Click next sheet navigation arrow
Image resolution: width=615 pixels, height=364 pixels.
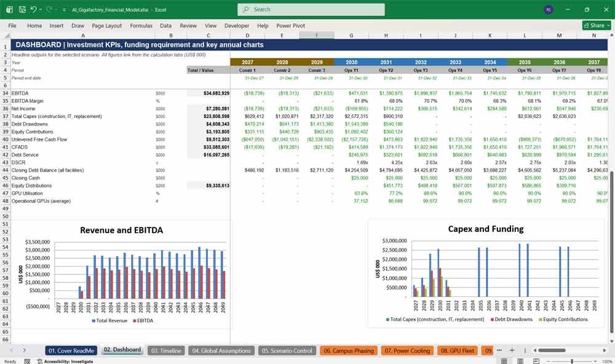(25, 350)
